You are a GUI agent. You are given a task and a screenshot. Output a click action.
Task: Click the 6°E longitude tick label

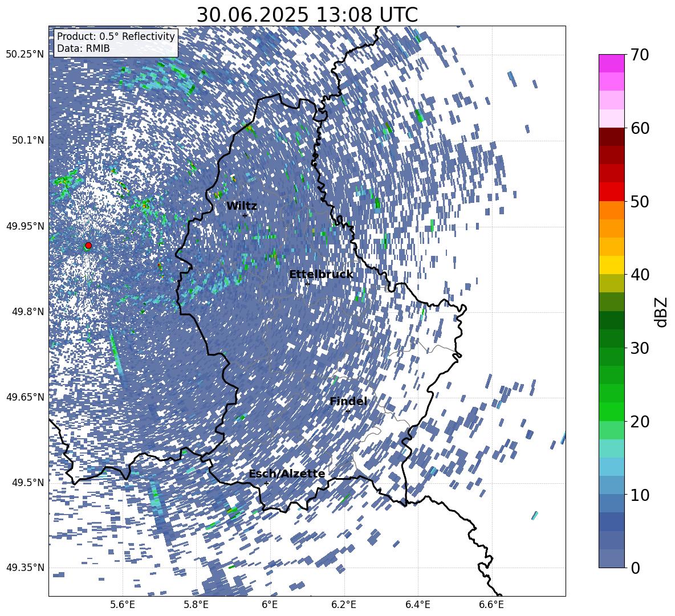coord(270,605)
